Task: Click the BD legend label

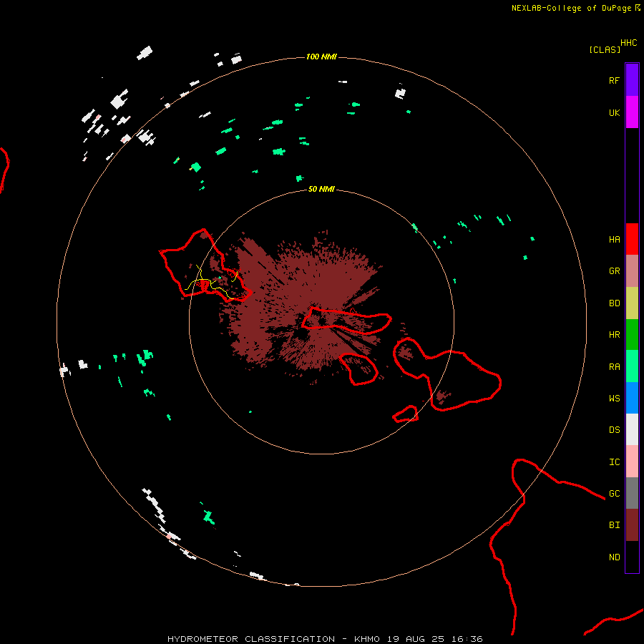Action: tap(614, 303)
